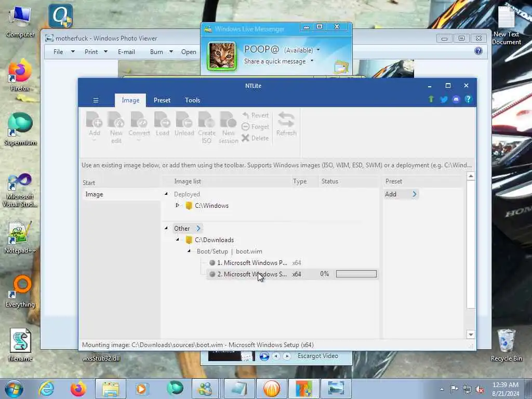Screen dimensions: 532x399
Task: Collapse the C:\Downloads node
Action: pyautogui.click(x=177, y=240)
